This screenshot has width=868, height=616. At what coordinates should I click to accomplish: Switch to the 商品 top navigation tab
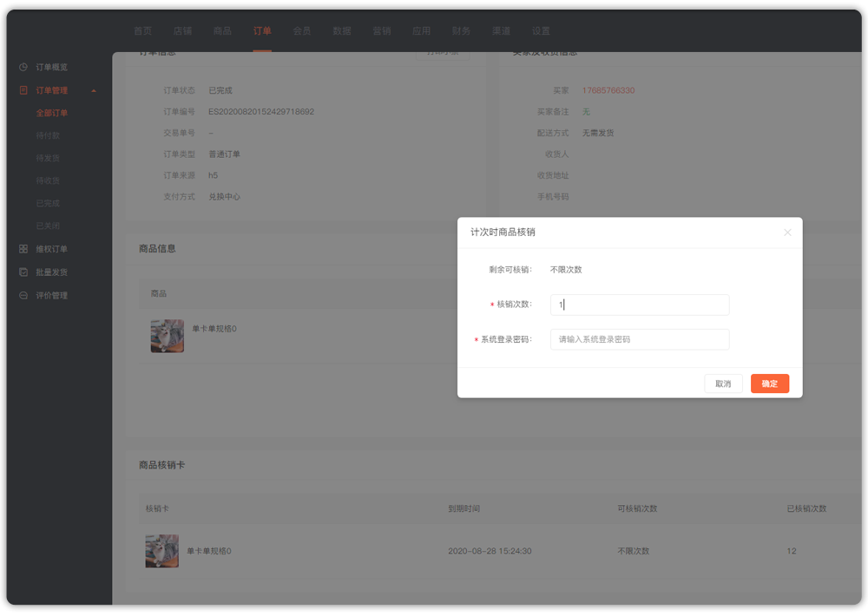pyautogui.click(x=222, y=31)
